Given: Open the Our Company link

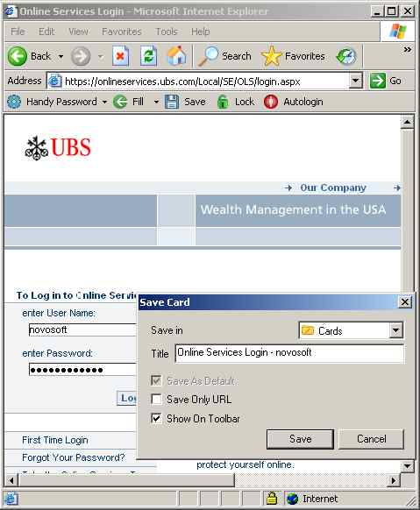Looking at the screenshot, I should pos(333,188).
